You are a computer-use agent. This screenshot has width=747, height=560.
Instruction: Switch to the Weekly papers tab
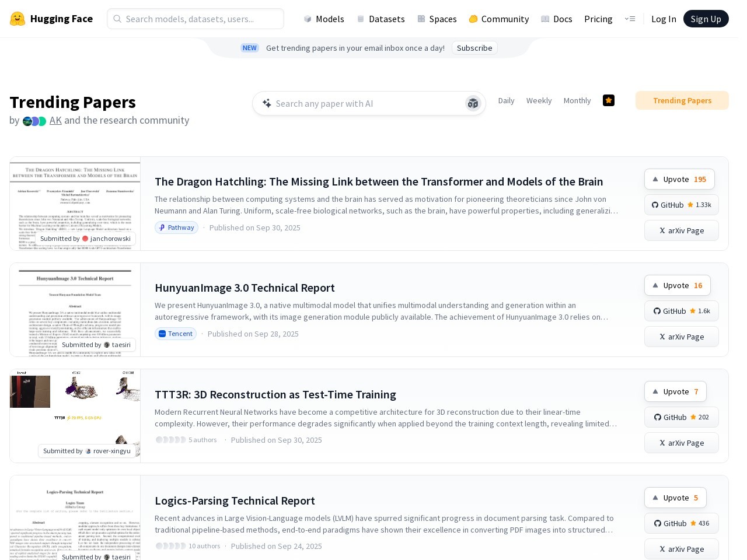point(539,100)
